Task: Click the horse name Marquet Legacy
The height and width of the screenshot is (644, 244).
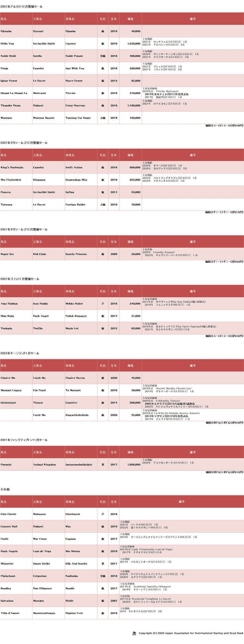Action: click(x=11, y=390)
